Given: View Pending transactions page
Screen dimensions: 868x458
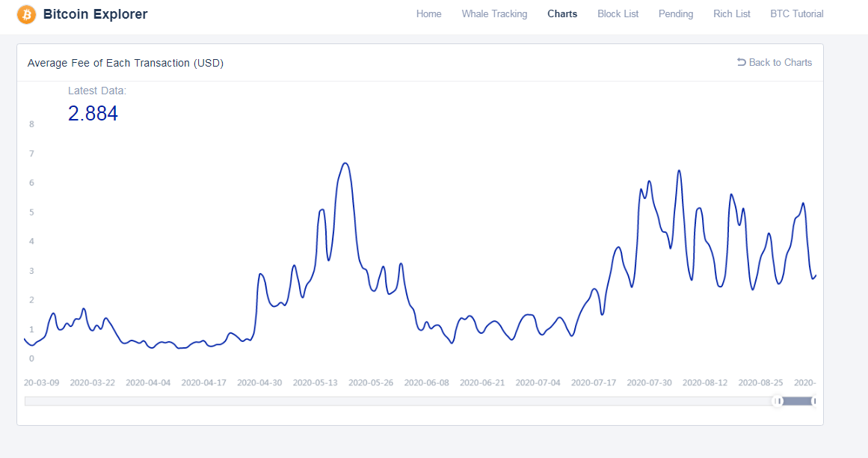Looking at the screenshot, I should pyautogui.click(x=676, y=14).
